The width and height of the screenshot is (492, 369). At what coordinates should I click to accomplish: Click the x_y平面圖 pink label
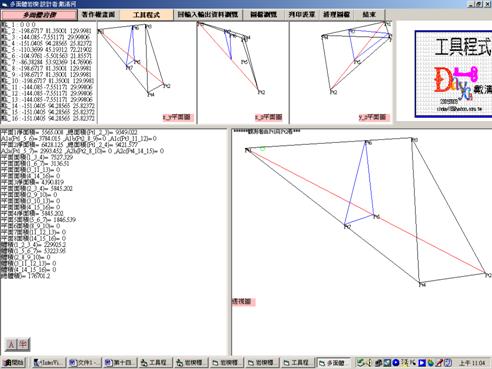coord(177,117)
